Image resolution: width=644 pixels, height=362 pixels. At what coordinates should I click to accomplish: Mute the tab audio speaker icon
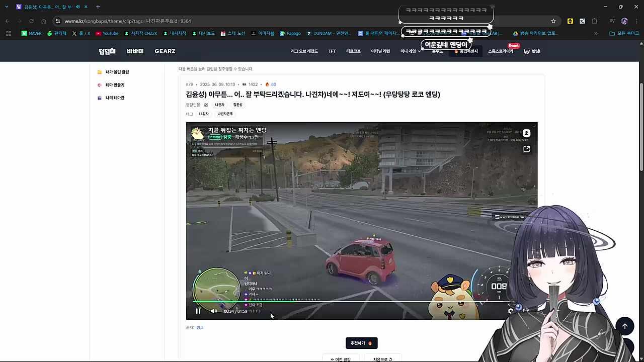click(77, 7)
